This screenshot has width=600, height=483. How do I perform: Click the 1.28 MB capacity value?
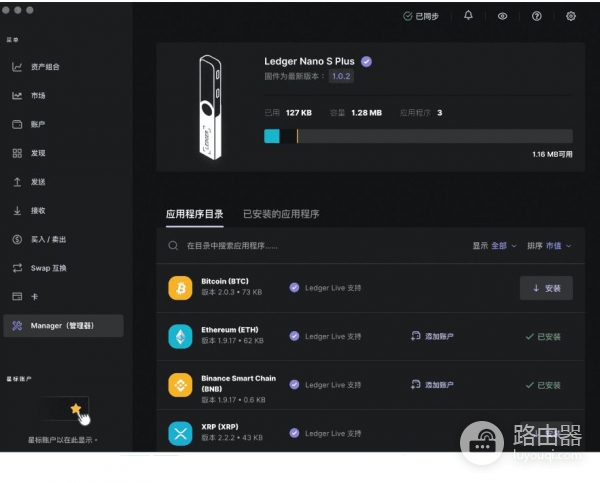pos(367,113)
